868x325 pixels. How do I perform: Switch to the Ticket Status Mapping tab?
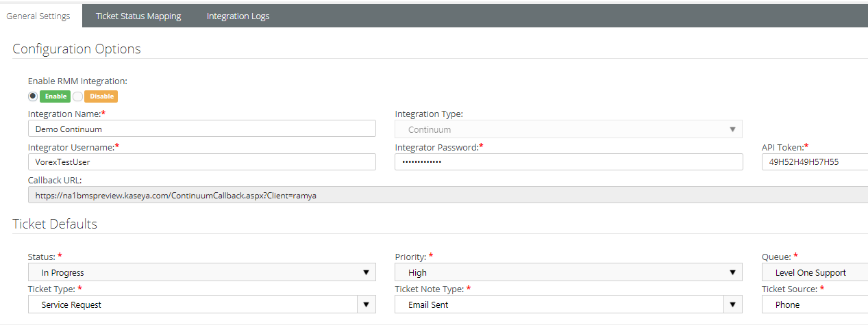[138, 16]
